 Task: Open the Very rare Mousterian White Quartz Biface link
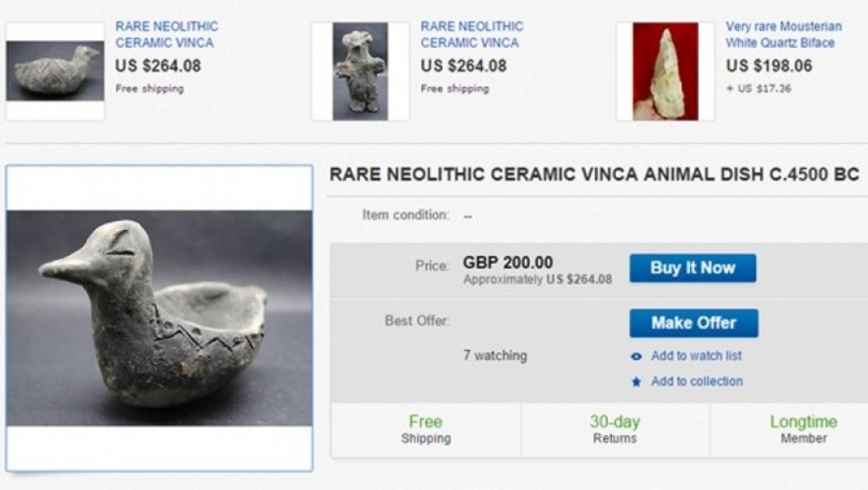click(783, 35)
